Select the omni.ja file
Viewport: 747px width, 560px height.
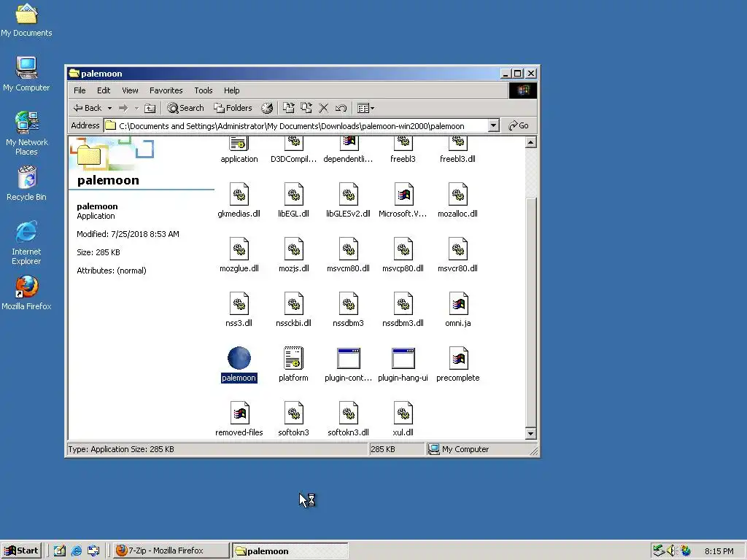tap(458, 303)
